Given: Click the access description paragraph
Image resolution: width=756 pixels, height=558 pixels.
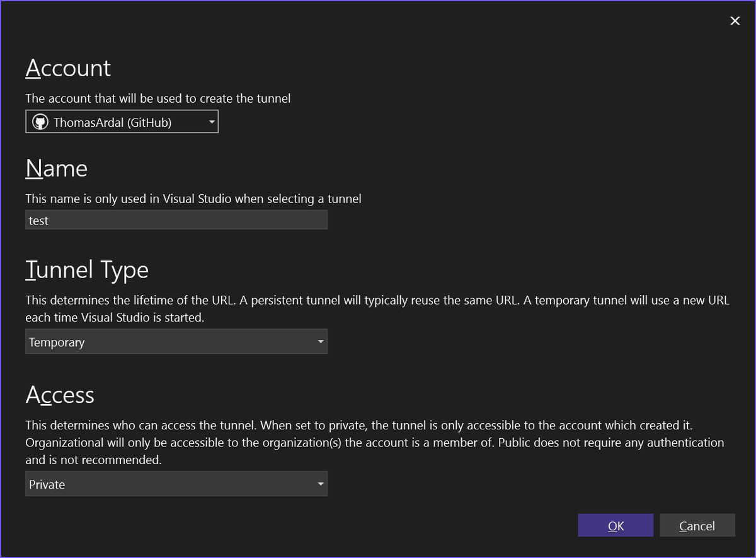Looking at the screenshot, I should pyautogui.click(x=375, y=443).
